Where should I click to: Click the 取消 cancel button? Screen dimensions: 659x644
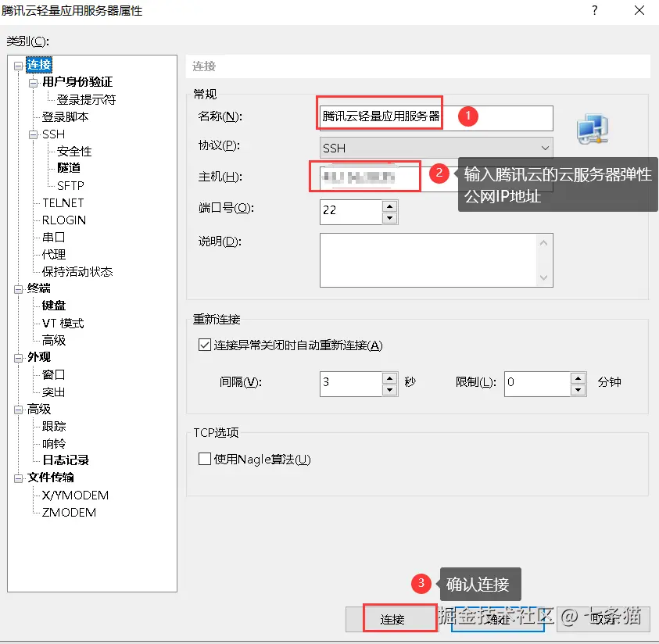tap(603, 619)
